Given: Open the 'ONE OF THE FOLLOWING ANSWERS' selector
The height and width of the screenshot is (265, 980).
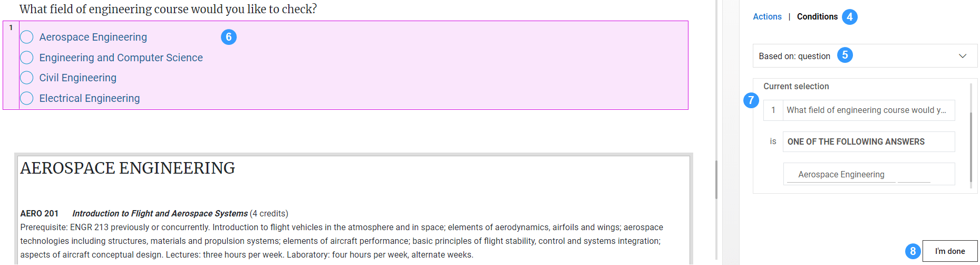Looking at the screenshot, I should 868,141.
